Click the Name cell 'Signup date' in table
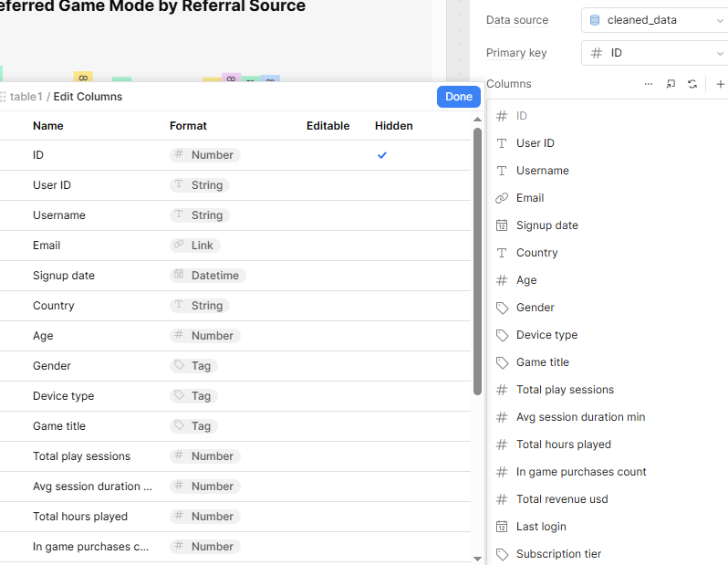 pyautogui.click(x=64, y=276)
